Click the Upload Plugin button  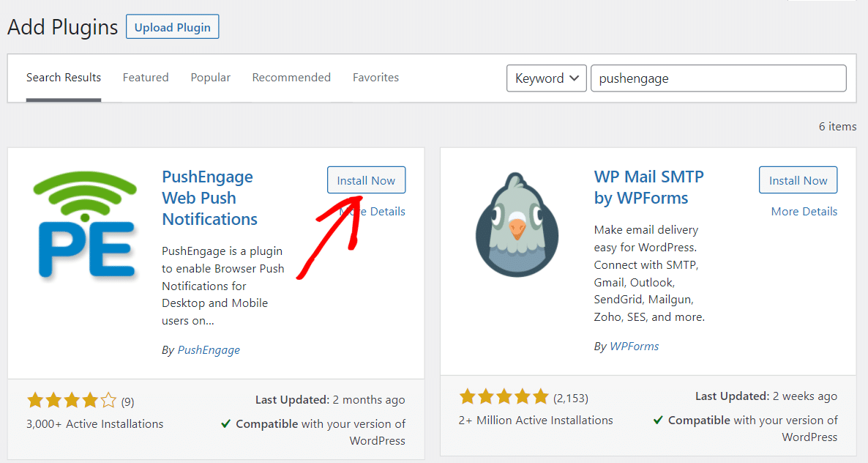(172, 28)
